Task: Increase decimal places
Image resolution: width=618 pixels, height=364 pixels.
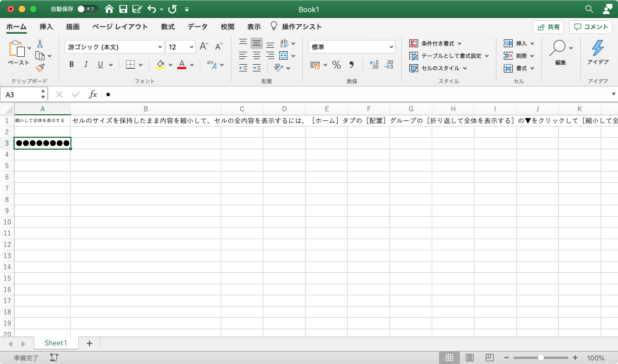Action: pos(374,65)
